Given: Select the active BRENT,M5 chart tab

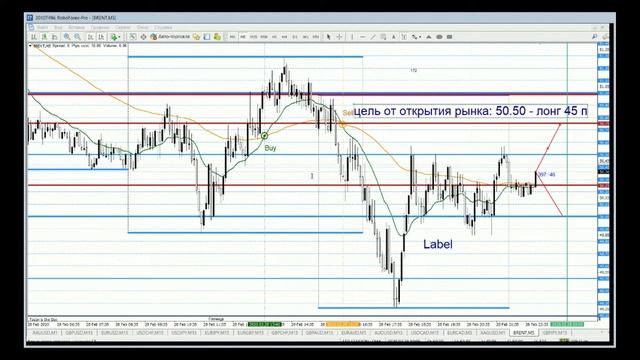Looking at the screenshot, I should [x=524, y=333].
